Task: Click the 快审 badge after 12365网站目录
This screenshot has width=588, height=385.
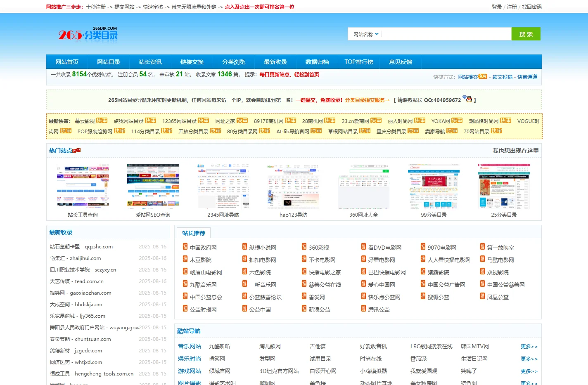Action: point(204,120)
